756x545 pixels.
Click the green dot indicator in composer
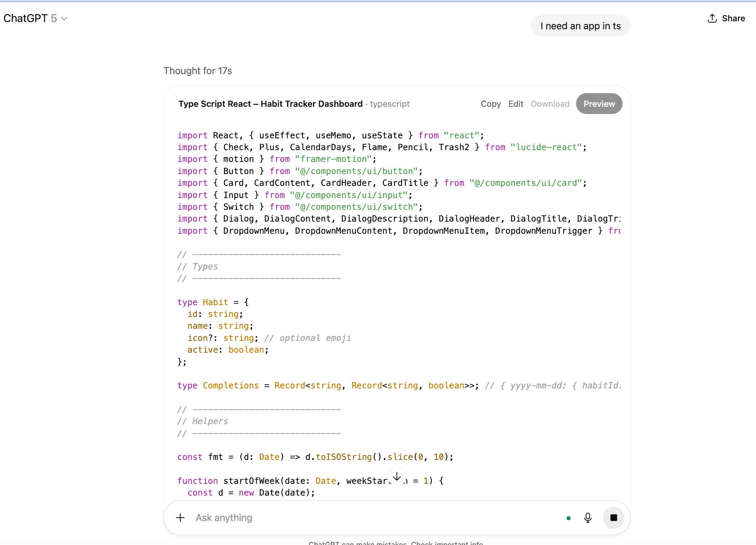click(x=568, y=518)
